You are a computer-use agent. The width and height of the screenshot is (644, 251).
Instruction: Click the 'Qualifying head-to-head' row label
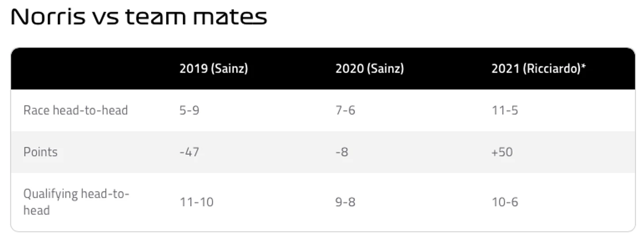pos(76,202)
